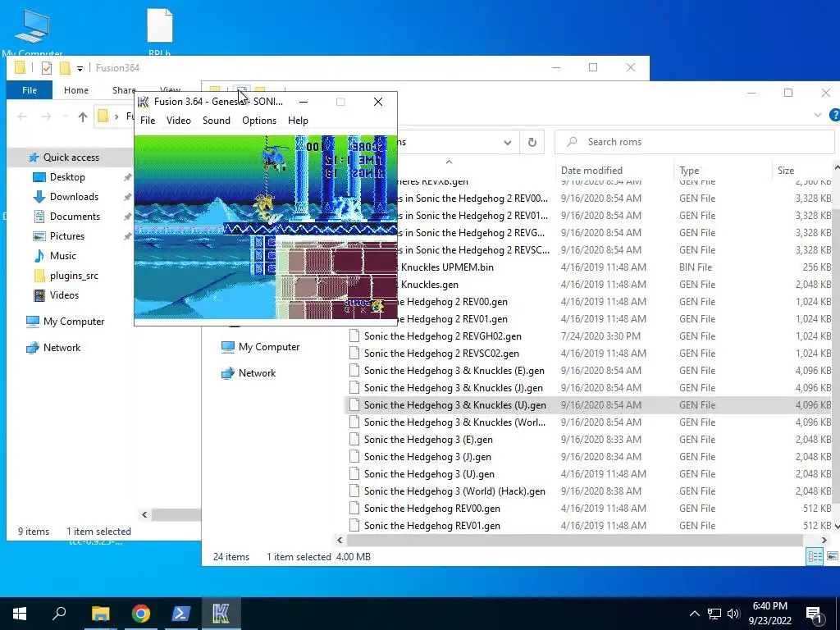Open Pictures in the Fusion364 sidebar

pos(67,236)
